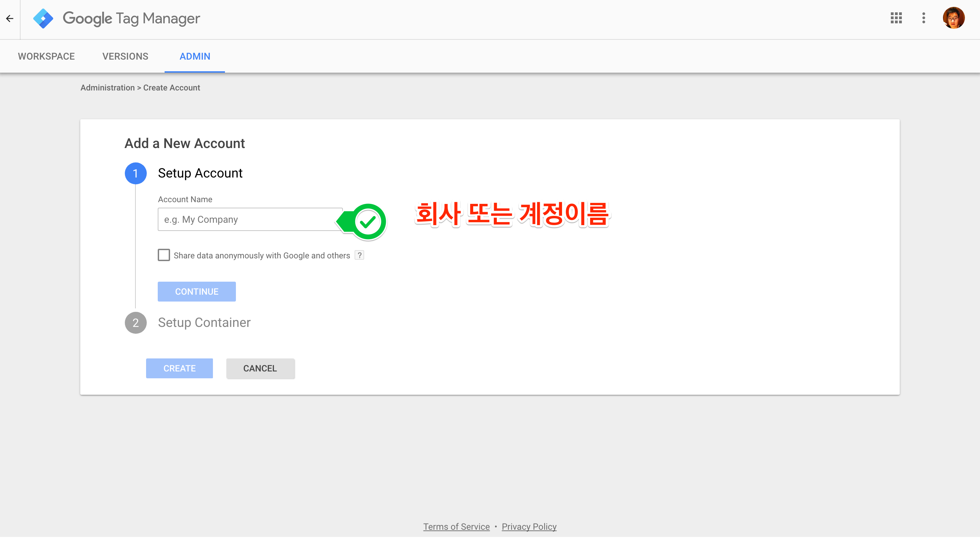Click the Account Name field label
The height and width of the screenshot is (551, 980).
tap(185, 200)
